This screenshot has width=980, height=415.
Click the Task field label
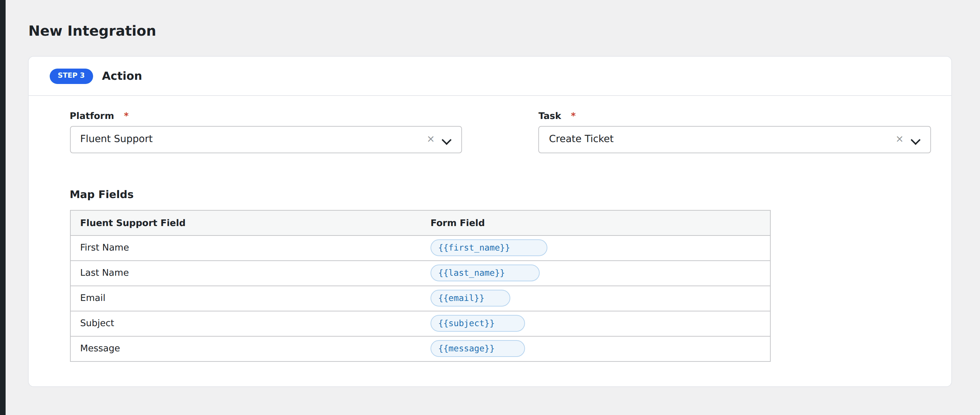click(x=549, y=115)
